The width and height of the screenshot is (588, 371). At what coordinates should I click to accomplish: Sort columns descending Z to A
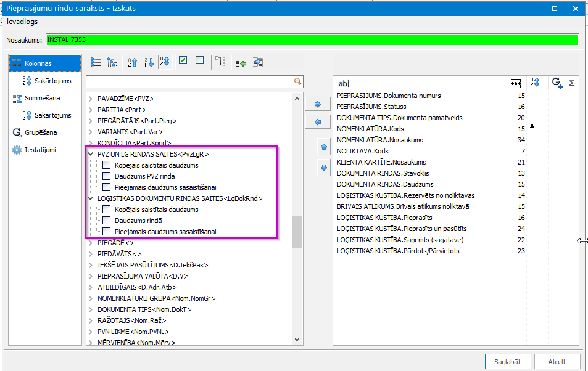coord(149,62)
